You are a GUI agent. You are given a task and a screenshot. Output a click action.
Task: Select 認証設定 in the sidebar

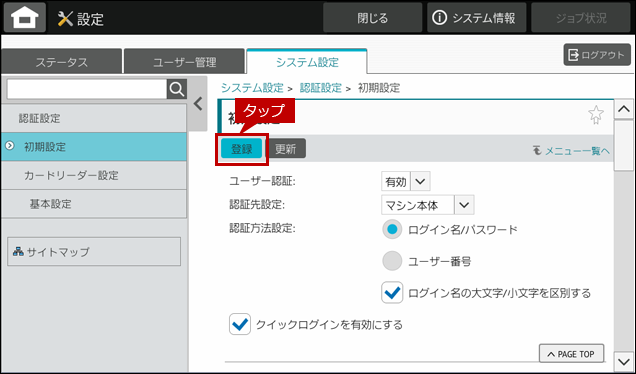coord(94,118)
